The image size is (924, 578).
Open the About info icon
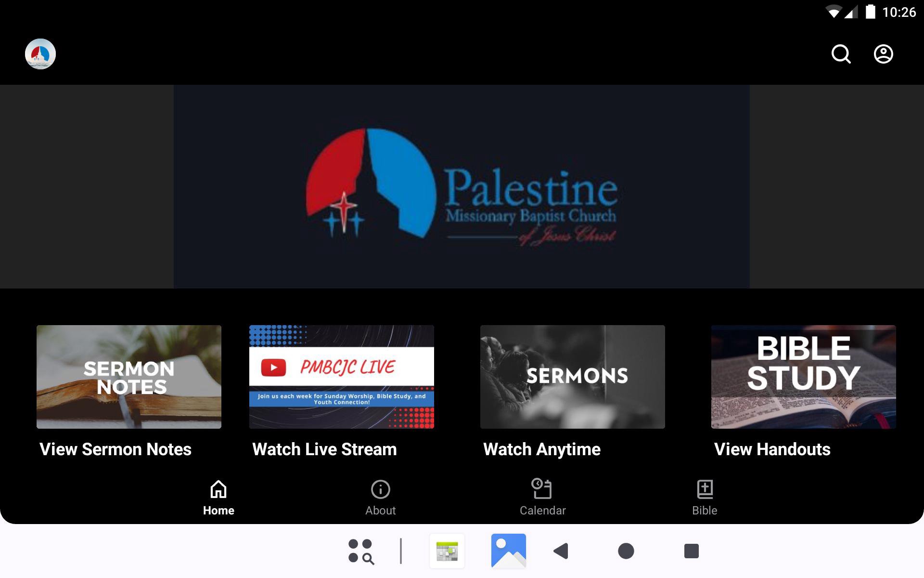(380, 490)
